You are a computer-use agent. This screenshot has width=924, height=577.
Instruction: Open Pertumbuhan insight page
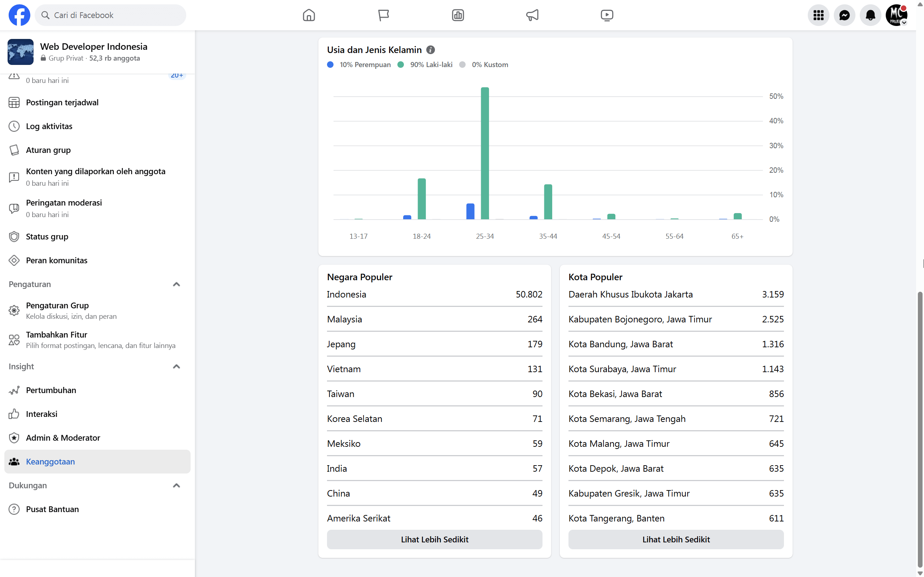(x=51, y=390)
